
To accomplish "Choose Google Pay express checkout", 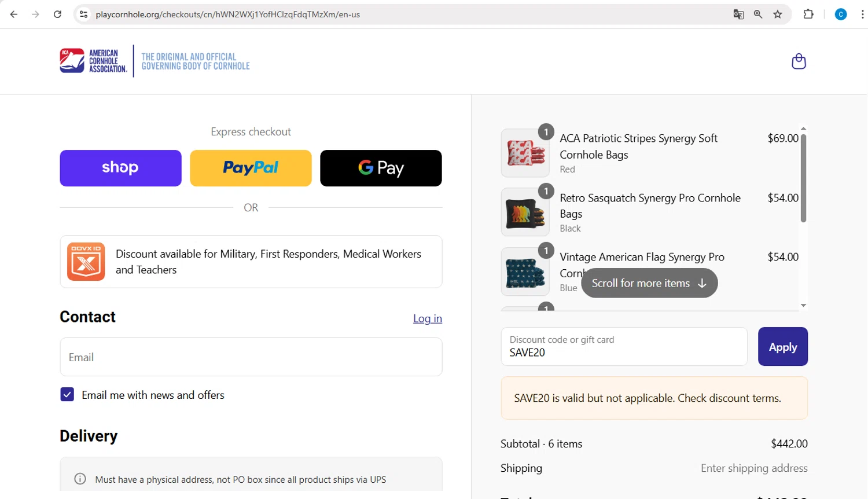I will tap(381, 168).
